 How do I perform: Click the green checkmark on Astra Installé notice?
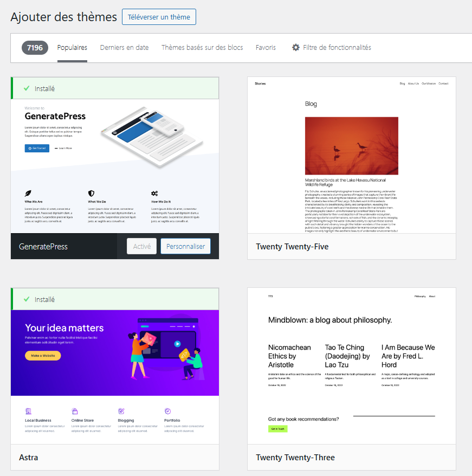[27, 299]
